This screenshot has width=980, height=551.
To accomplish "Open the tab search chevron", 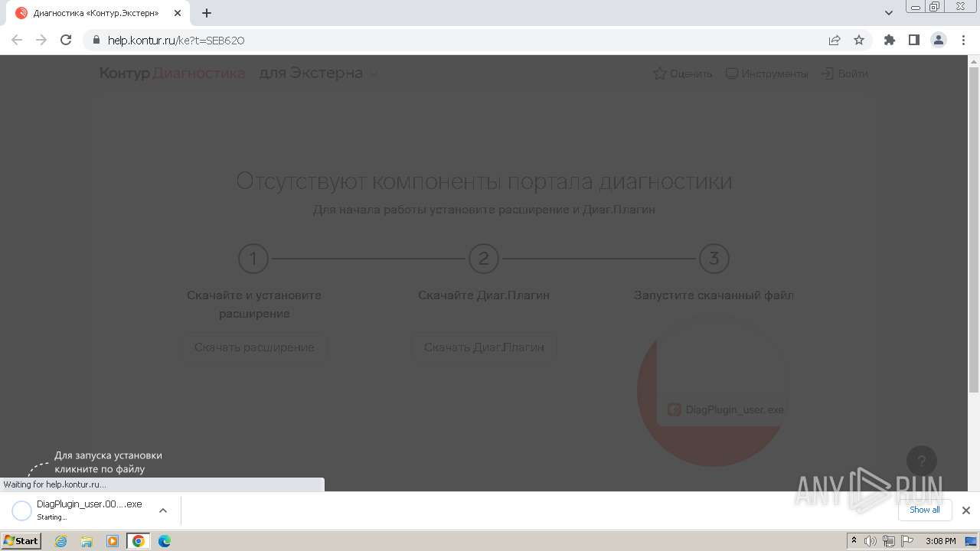I will pyautogui.click(x=889, y=13).
